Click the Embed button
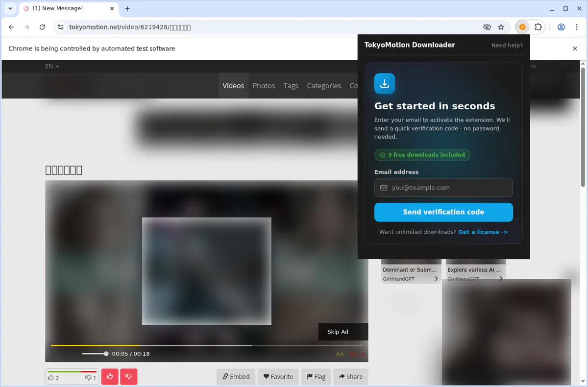 click(236, 377)
